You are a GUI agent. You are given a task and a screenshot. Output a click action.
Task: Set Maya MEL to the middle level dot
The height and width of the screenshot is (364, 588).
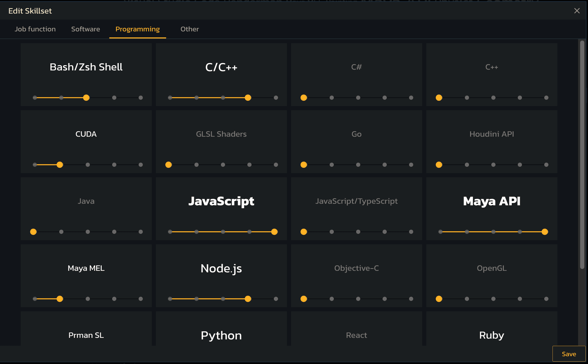[x=88, y=299]
